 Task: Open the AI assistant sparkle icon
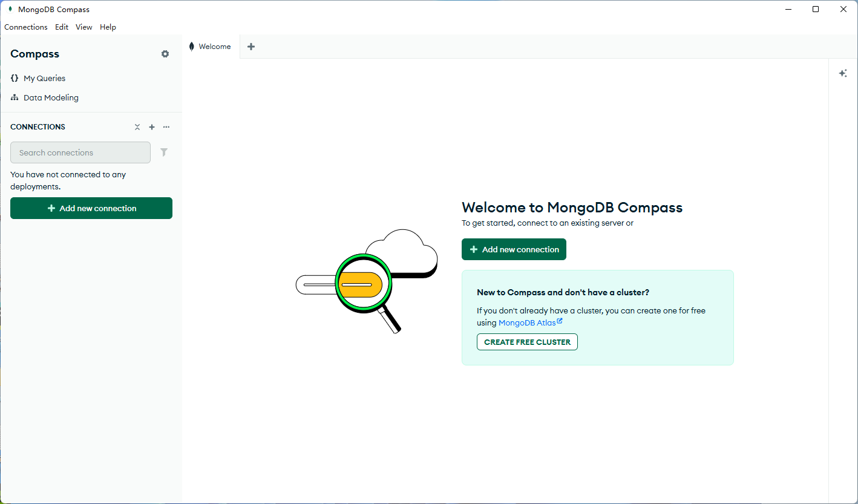coord(843,73)
